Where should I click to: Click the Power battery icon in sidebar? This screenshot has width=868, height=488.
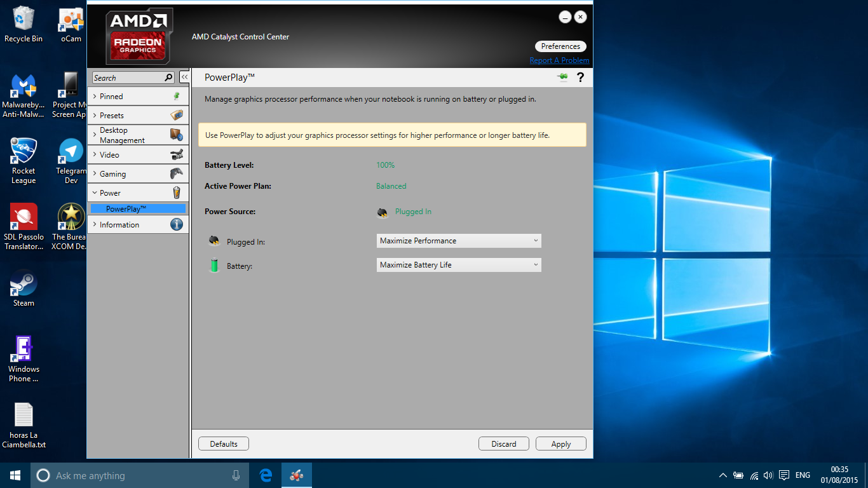coord(176,193)
